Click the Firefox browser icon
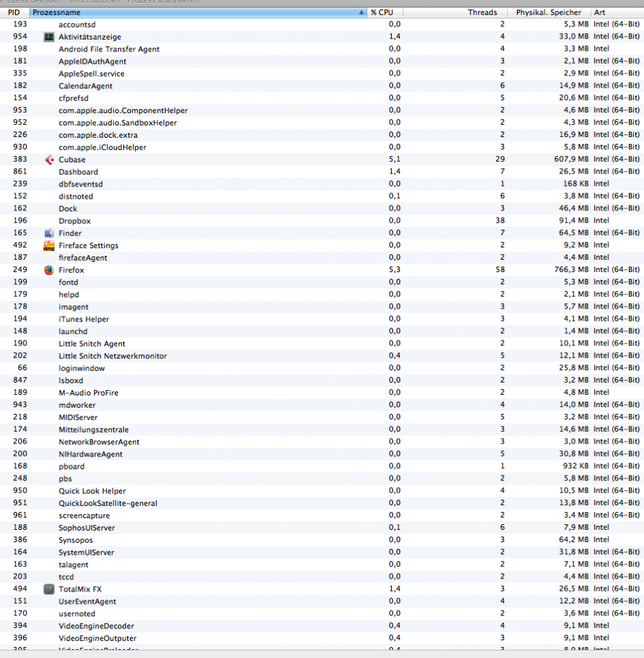644x658 pixels. click(49, 270)
